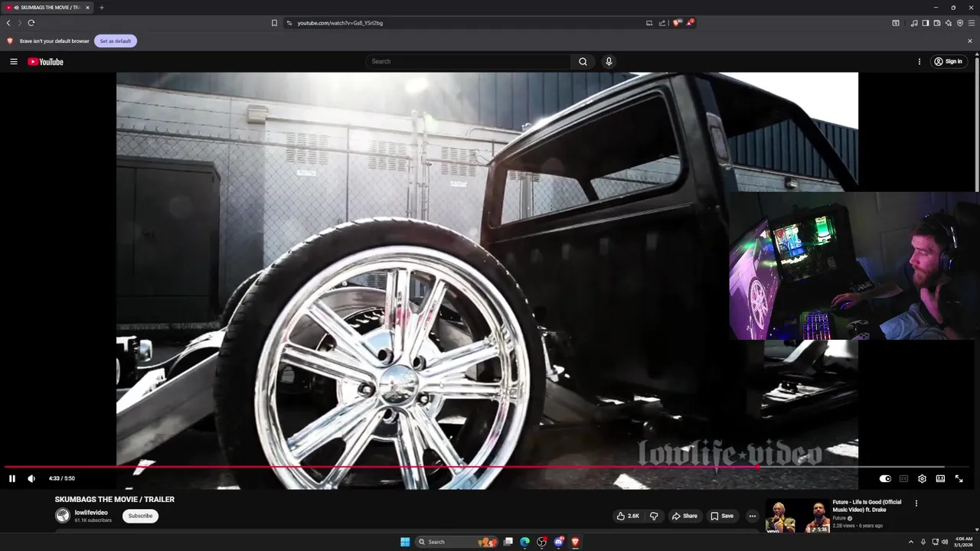This screenshot has height=551, width=980.
Task: Open Microsoft Edge from the taskbar
Action: 524,542
